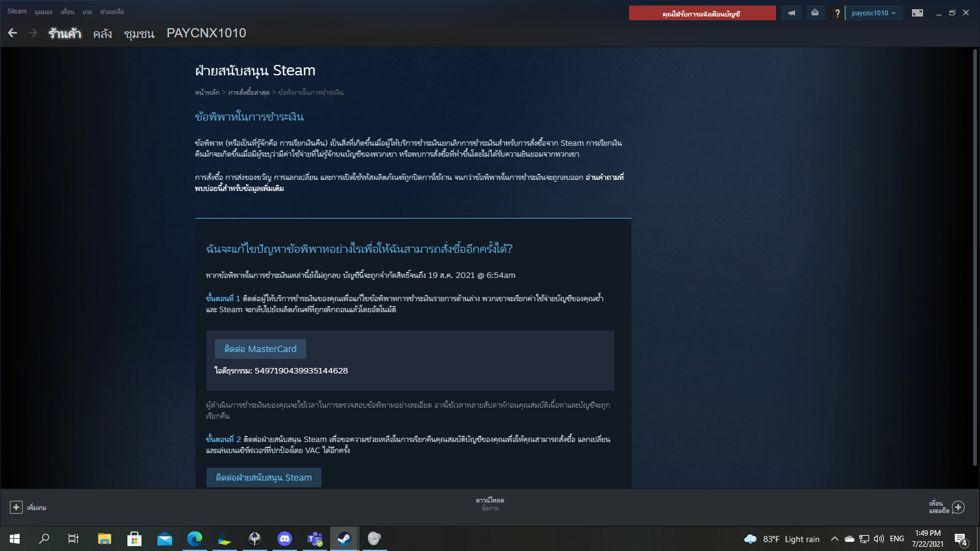Open the announcements megaphone icon

(791, 13)
